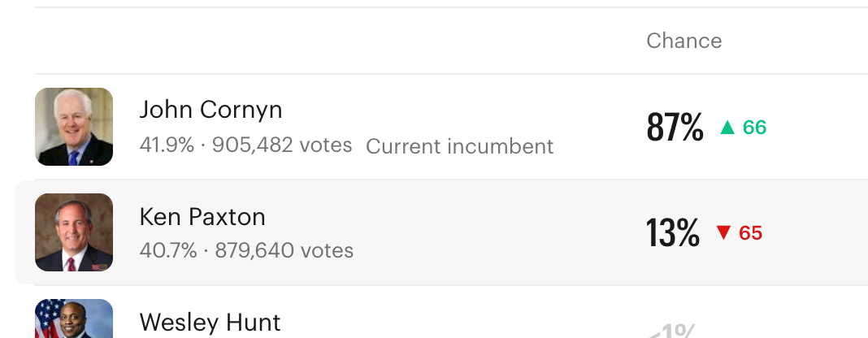868x338 pixels.
Task: Click the 905,482 votes count
Action: click(x=281, y=145)
